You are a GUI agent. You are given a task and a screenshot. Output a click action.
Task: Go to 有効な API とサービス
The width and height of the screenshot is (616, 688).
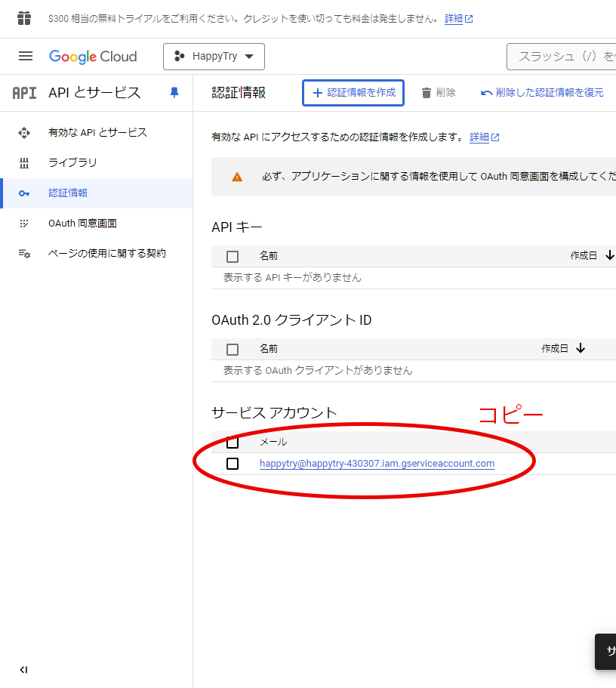[x=97, y=133]
